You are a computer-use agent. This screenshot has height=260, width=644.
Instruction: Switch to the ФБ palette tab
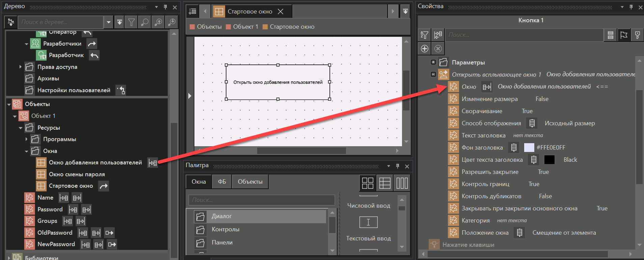coord(222,182)
